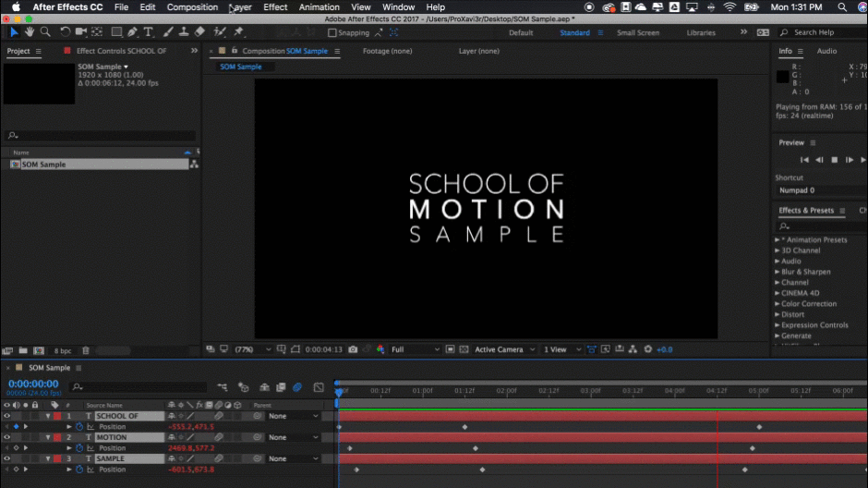Select the Hand tool
This screenshot has width=868, height=488.
pyautogui.click(x=30, y=32)
